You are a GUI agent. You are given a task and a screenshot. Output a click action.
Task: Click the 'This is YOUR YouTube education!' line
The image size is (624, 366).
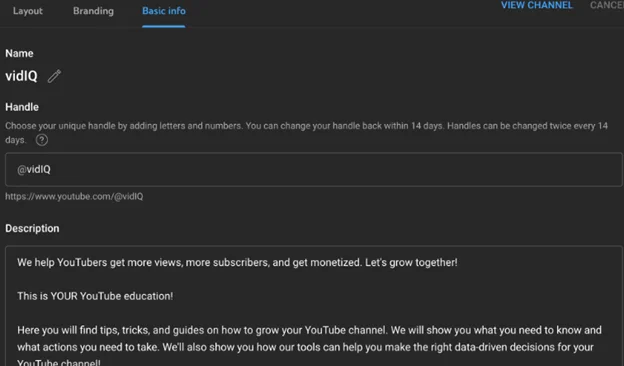(x=95, y=296)
